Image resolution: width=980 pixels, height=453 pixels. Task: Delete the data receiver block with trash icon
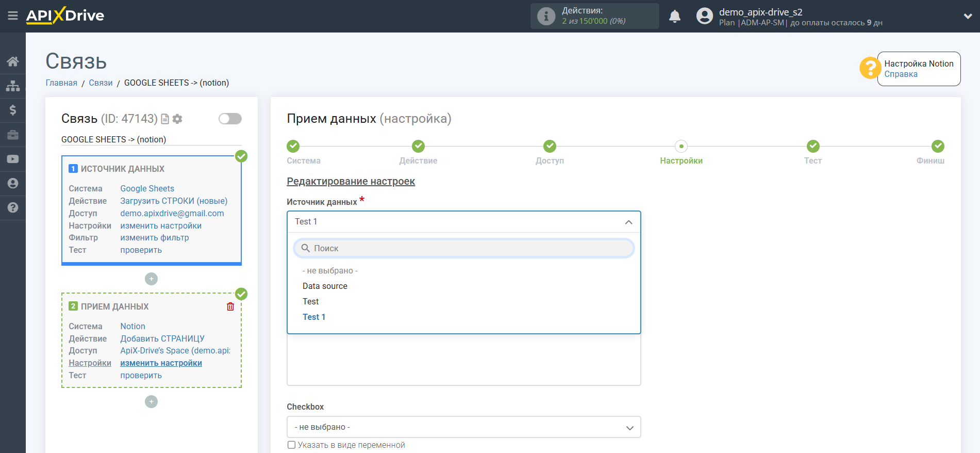coord(230,306)
